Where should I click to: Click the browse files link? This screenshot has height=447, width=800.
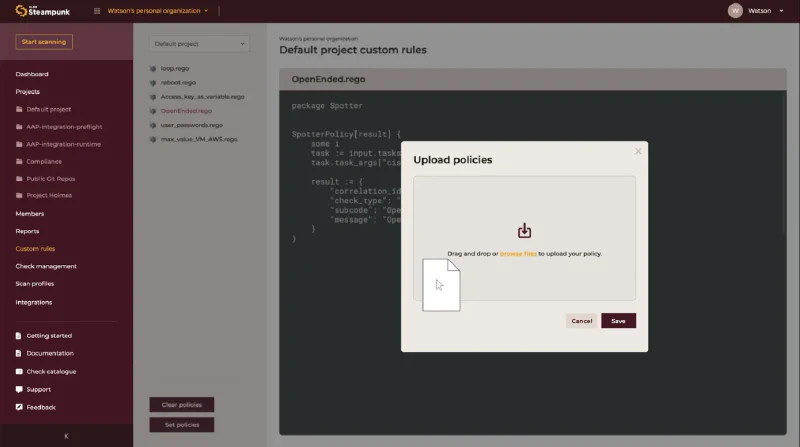(518, 254)
